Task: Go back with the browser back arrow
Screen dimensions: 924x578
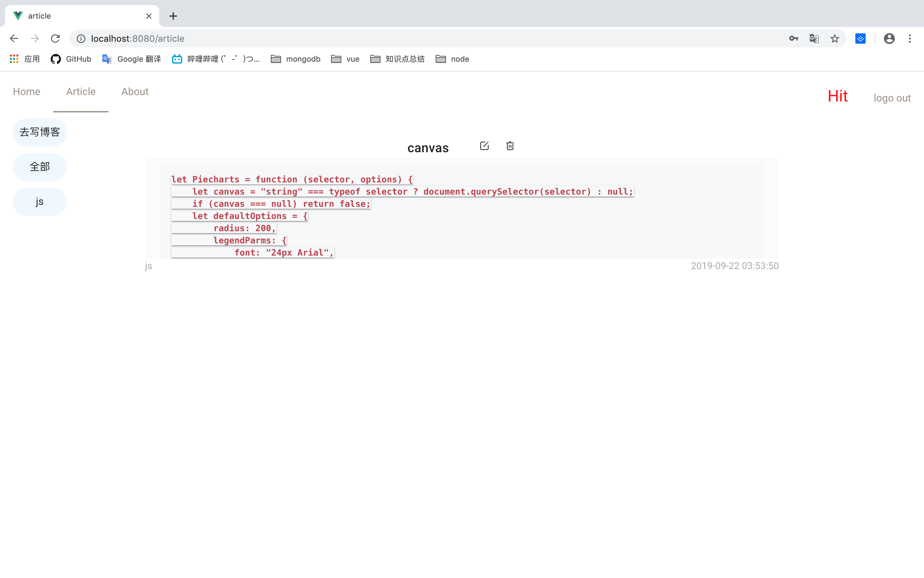Action: coord(14,39)
